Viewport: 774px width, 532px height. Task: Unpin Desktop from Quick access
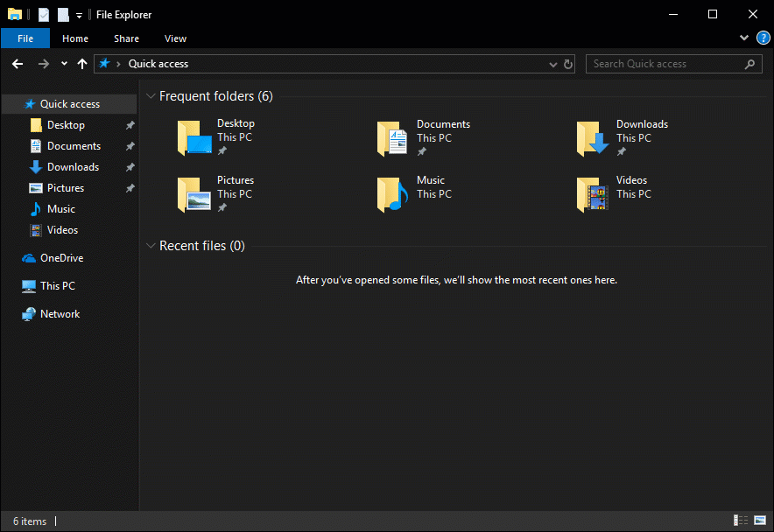pyautogui.click(x=130, y=124)
